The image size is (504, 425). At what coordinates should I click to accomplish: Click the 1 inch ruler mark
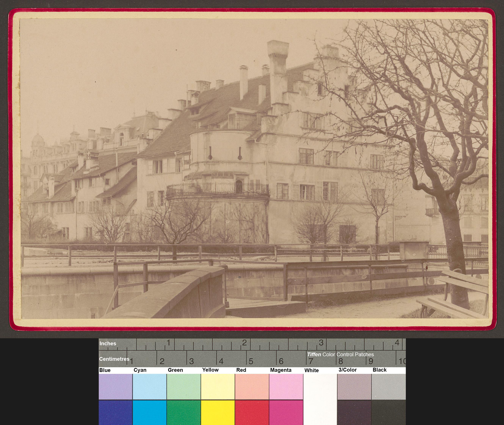click(169, 342)
